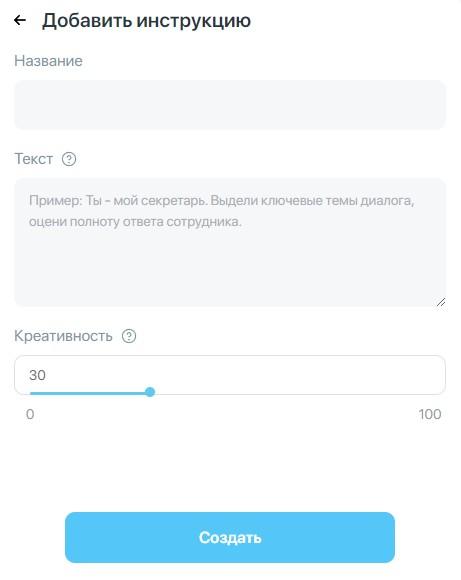Click the Креативность slider handle

pyautogui.click(x=150, y=392)
